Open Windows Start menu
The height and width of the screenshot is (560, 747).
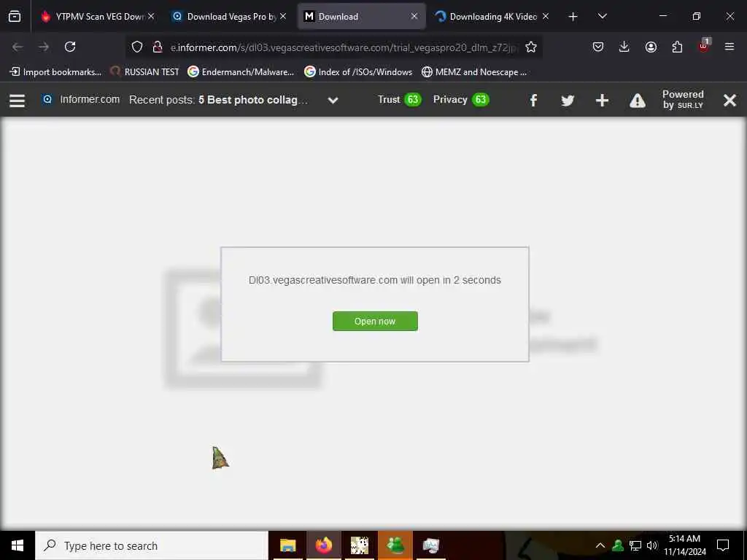[x=18, y=545]
